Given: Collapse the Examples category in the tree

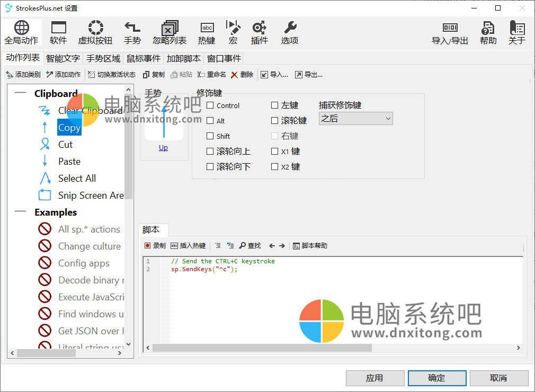Looking at the screenshot, I should tap(20, 212).
